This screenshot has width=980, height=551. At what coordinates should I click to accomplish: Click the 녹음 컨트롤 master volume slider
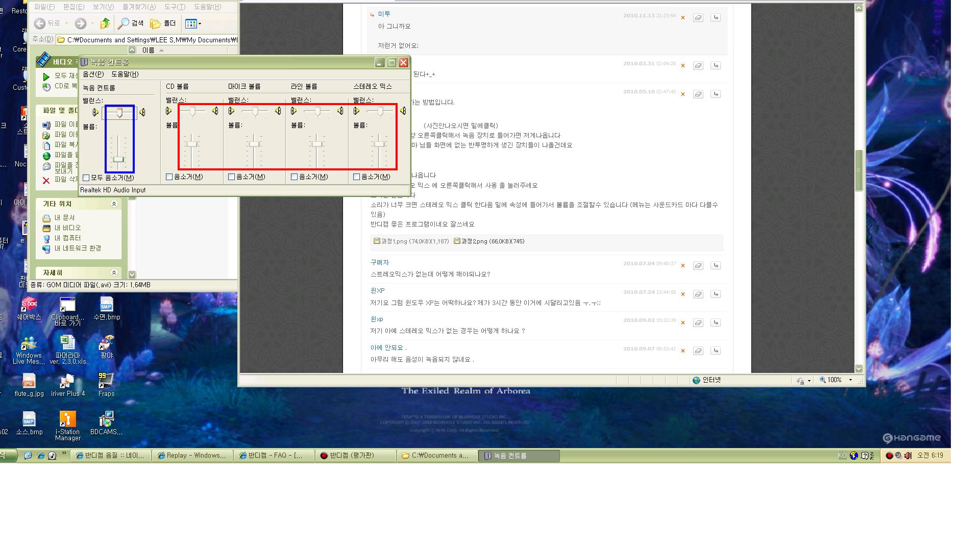click(x=118, y=160)
